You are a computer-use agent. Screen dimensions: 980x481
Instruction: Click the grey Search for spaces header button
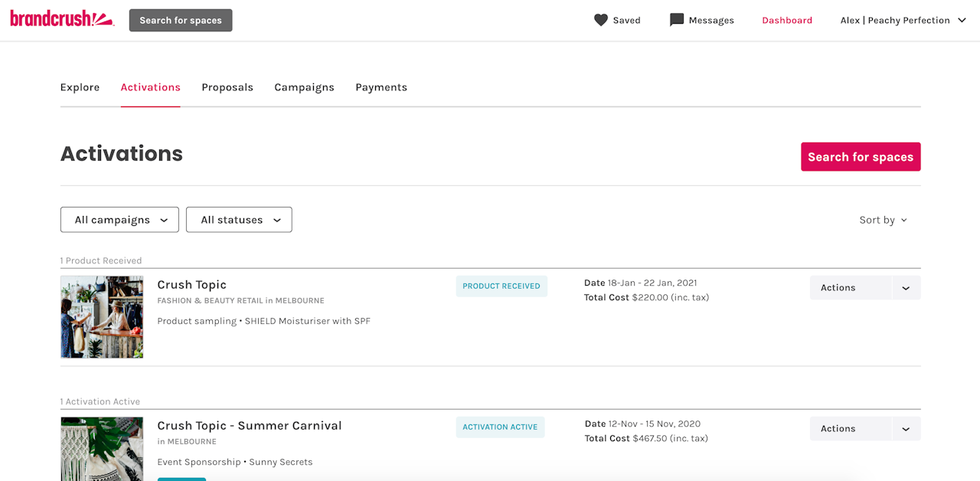point(181,21)
